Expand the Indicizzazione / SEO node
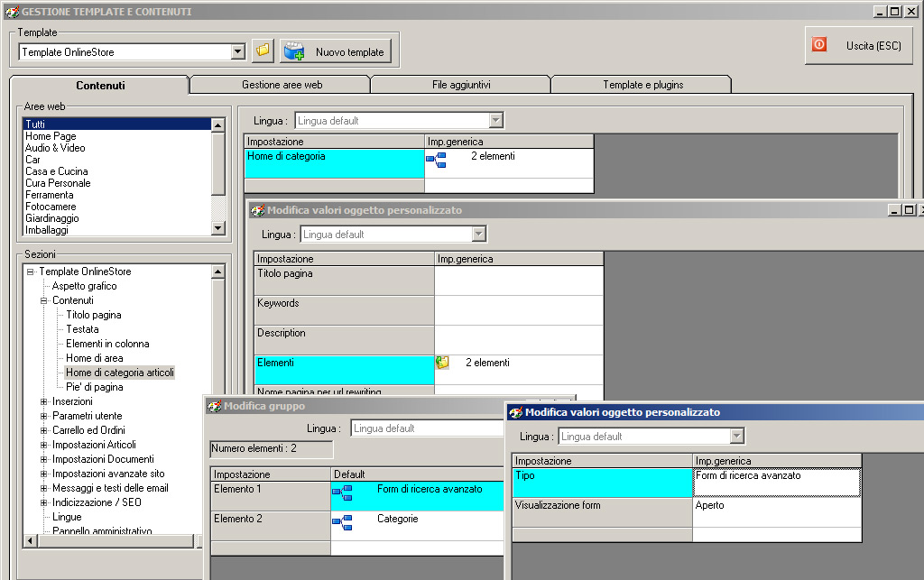 (43, 502)
